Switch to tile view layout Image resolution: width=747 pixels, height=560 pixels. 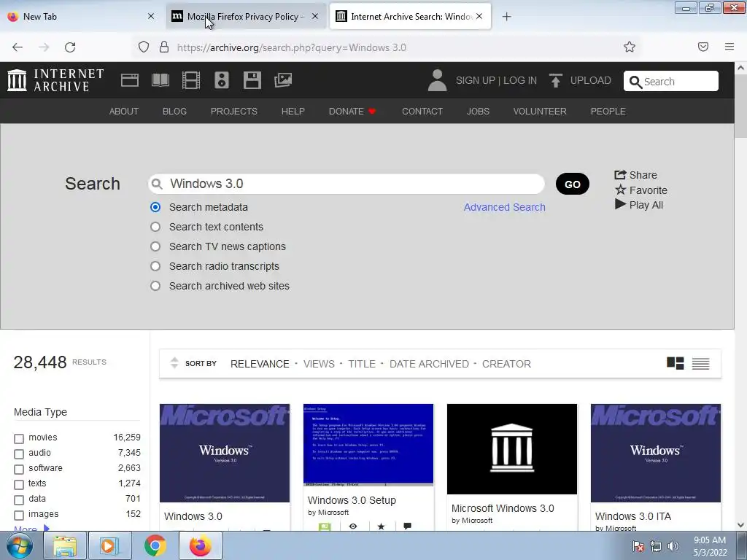[675, 363]
